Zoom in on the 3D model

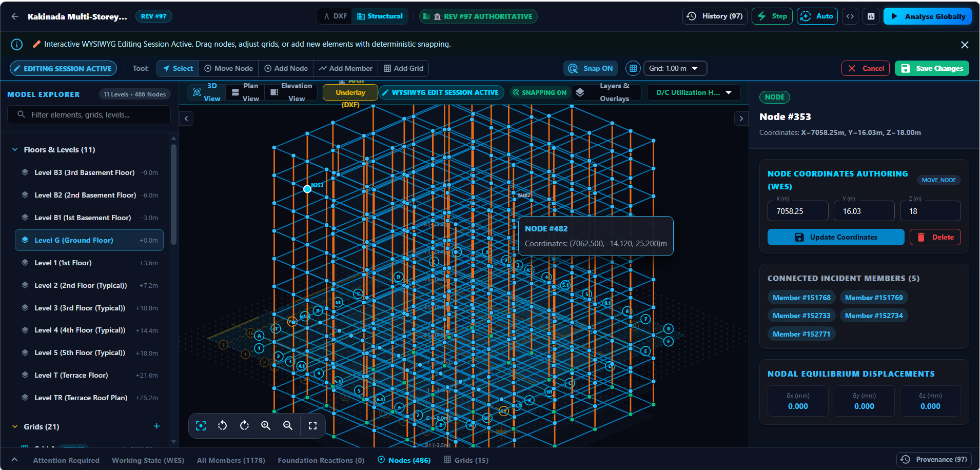click(266, 425)
